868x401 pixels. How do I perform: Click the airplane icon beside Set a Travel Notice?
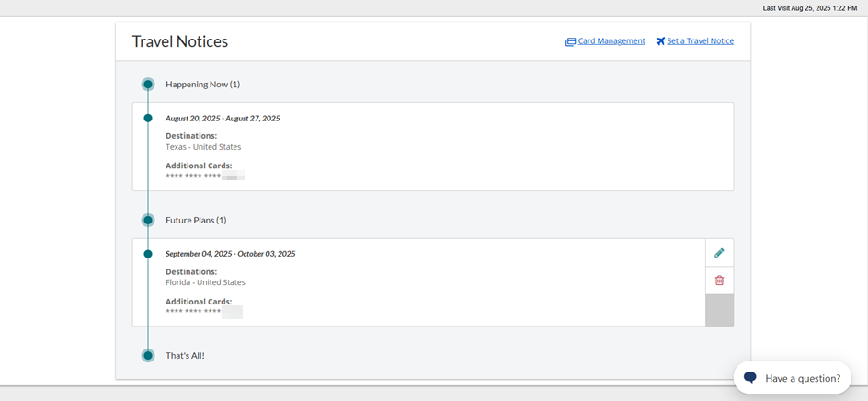point(660,41)
